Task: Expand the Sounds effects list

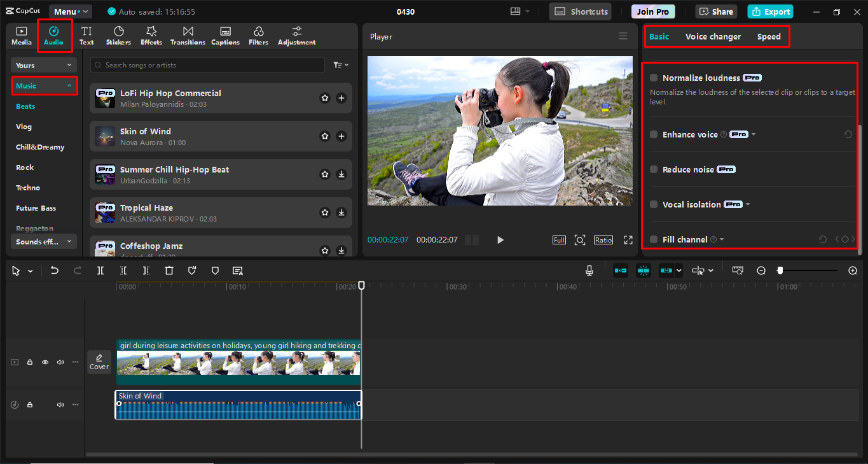Action: point(43,241)
